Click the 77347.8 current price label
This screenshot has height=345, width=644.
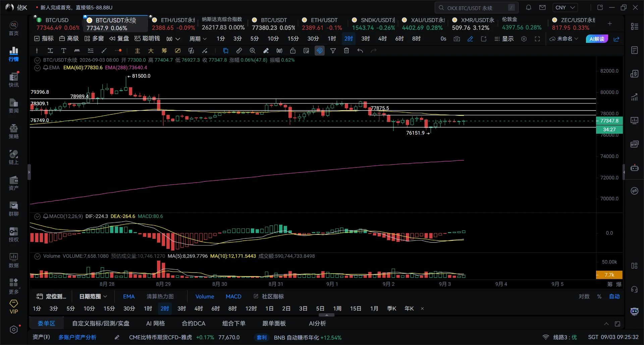tap(609, 121)
